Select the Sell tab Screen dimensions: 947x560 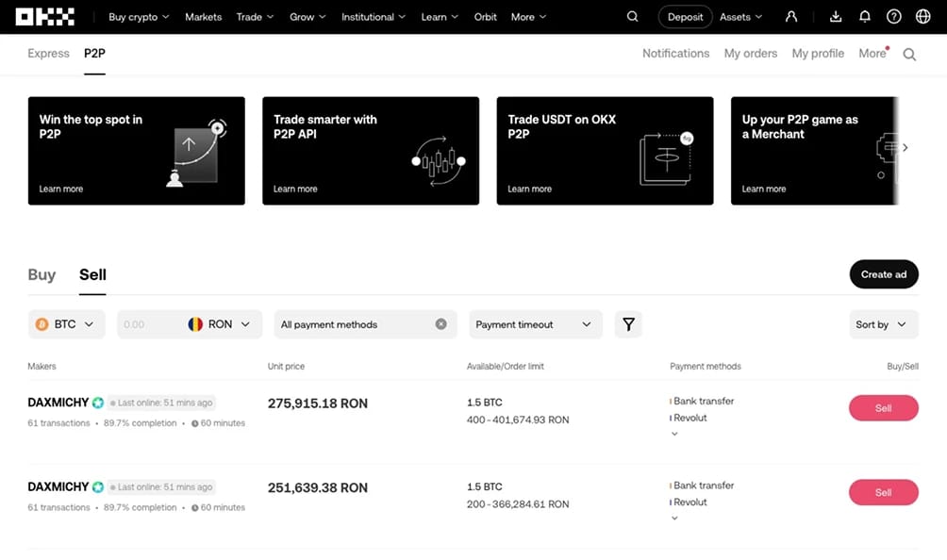click(x=92, y=274)
